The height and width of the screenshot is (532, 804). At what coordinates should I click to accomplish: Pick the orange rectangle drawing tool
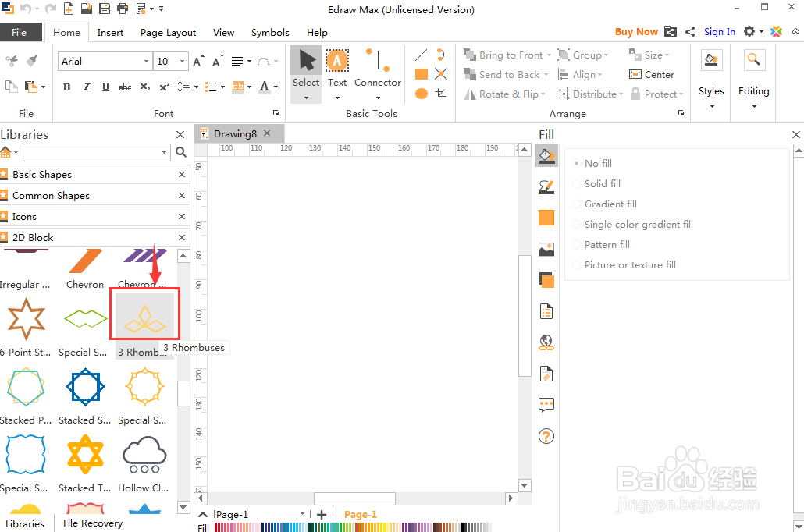point(421,74)
